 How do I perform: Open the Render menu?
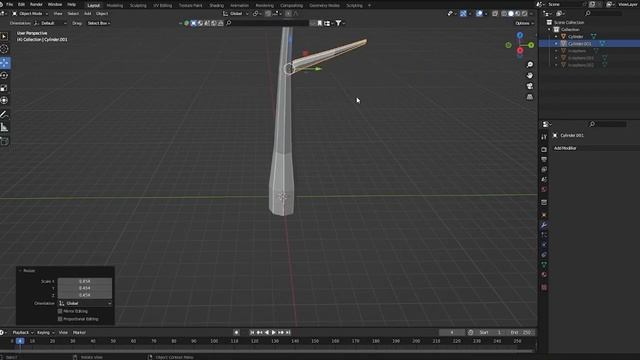[x=36, y=4]
